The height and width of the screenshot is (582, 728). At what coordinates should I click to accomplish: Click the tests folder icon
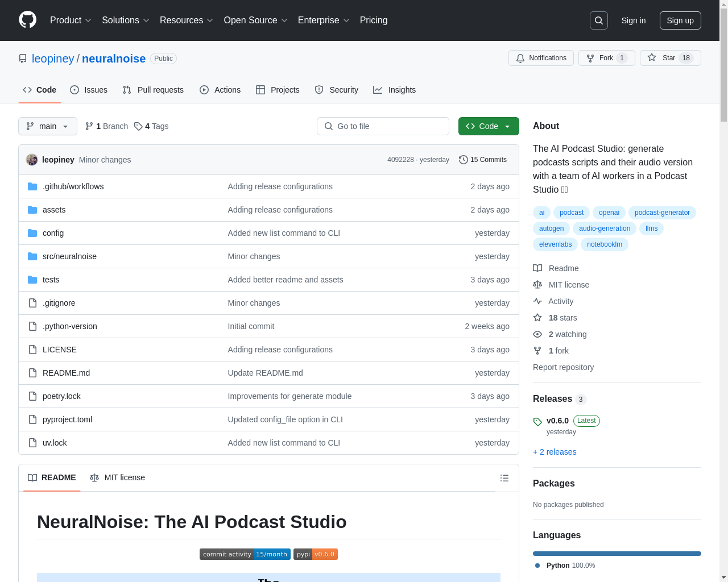pos(32,280)
